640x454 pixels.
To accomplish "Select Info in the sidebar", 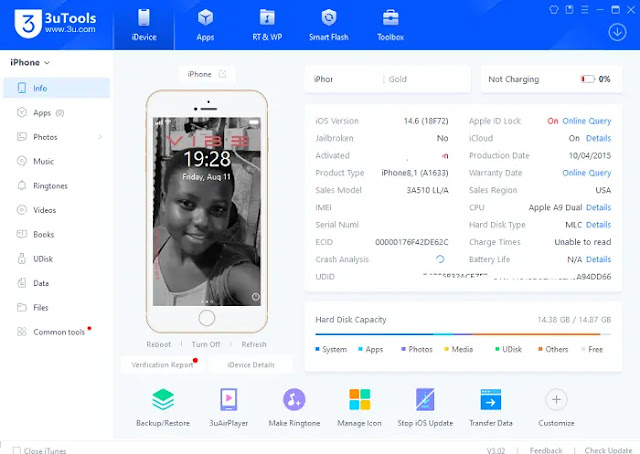I will point(56,88).
